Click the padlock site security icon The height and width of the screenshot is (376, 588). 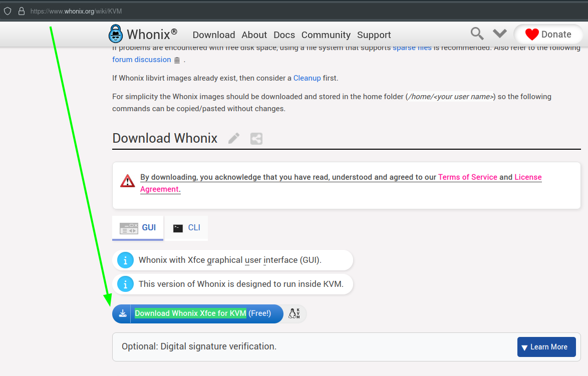[x=22, y=11]
